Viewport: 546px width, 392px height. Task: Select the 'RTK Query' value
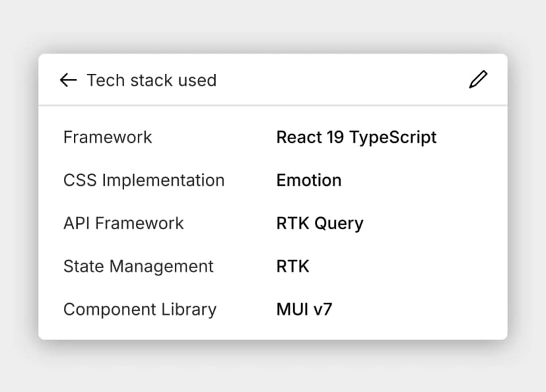[x=320, y=223]
